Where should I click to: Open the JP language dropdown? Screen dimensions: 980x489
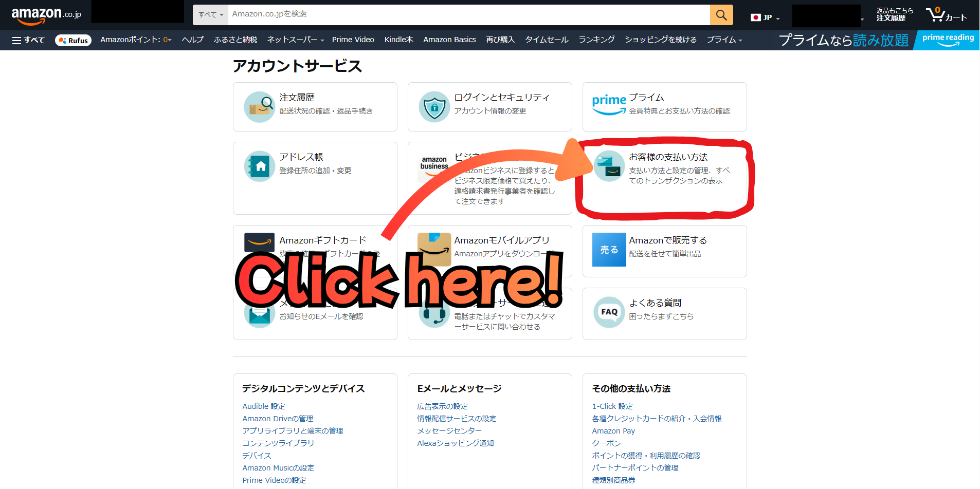point(766,17)
